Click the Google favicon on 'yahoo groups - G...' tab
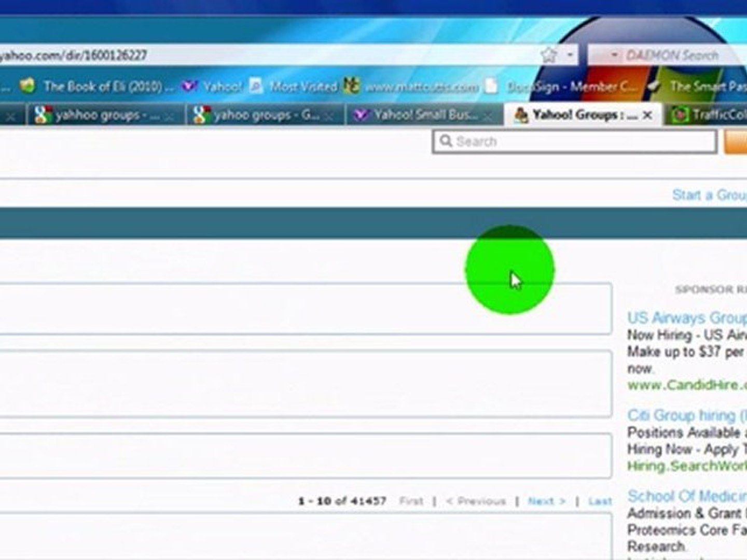 [202, 115]
